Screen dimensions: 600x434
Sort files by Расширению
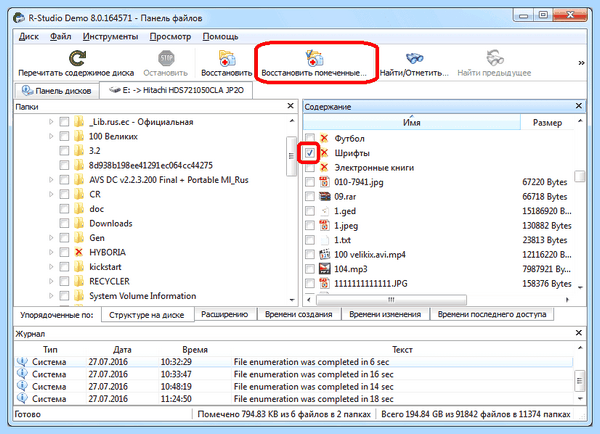click(225, 314)
